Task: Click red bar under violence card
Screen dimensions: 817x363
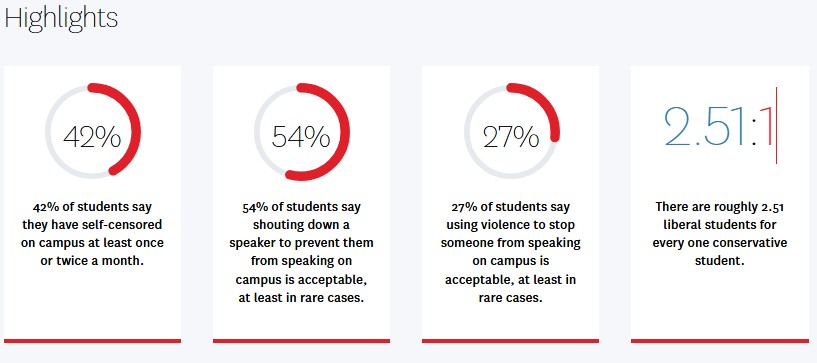Action: pos(511,341)
